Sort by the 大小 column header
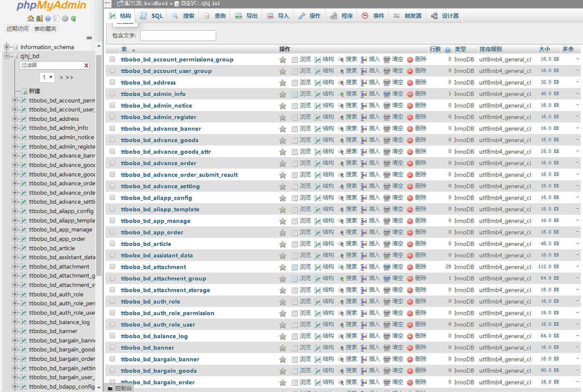This screenshot has height=392, width=583. pyautogui.click(x=545, y=49)
